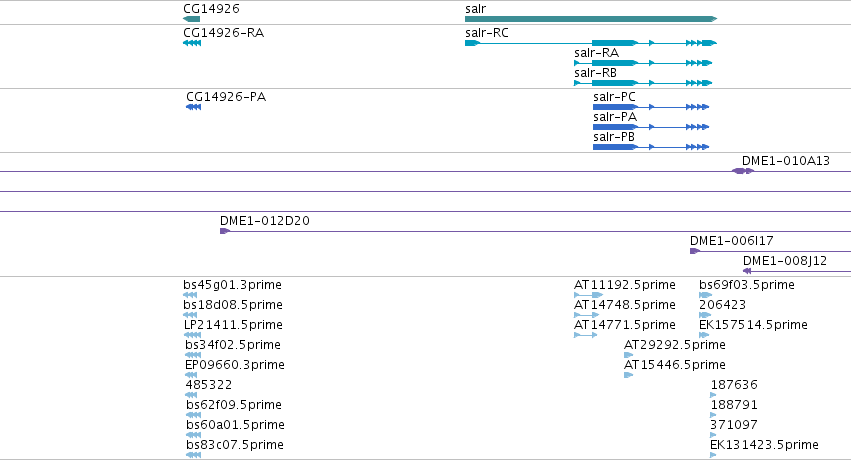The height and width of the screenshot is (460, 851).
Task: Open the 485322 EST label
Action: tap(208, 385)
